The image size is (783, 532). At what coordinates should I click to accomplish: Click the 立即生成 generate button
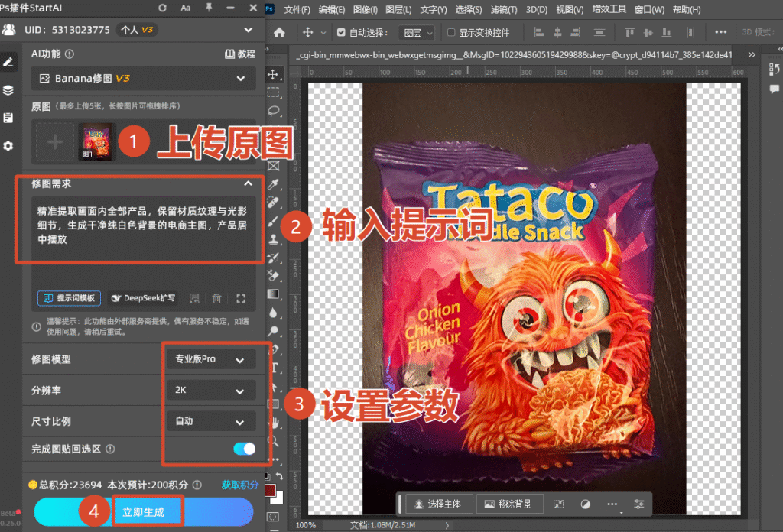143,512
